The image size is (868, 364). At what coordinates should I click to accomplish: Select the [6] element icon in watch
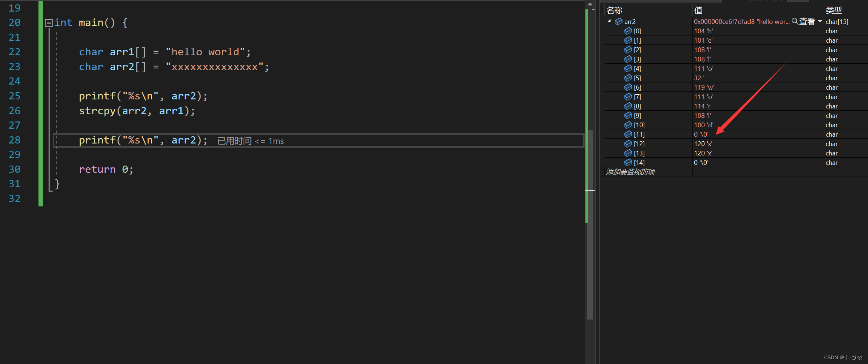click(628, 87)
